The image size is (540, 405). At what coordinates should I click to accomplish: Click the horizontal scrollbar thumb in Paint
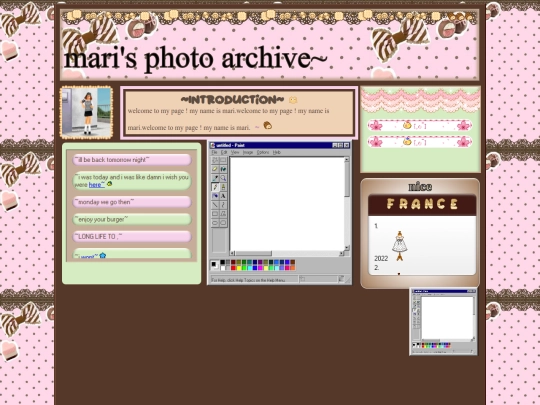pos(253,253)
